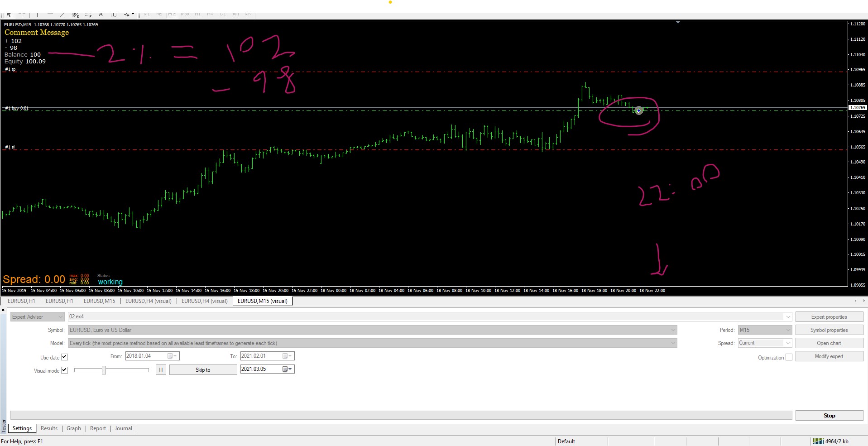Click the connection status bars icon
Image resolution: width=868 pixels, height=446 pixels.
pos(818,441)
